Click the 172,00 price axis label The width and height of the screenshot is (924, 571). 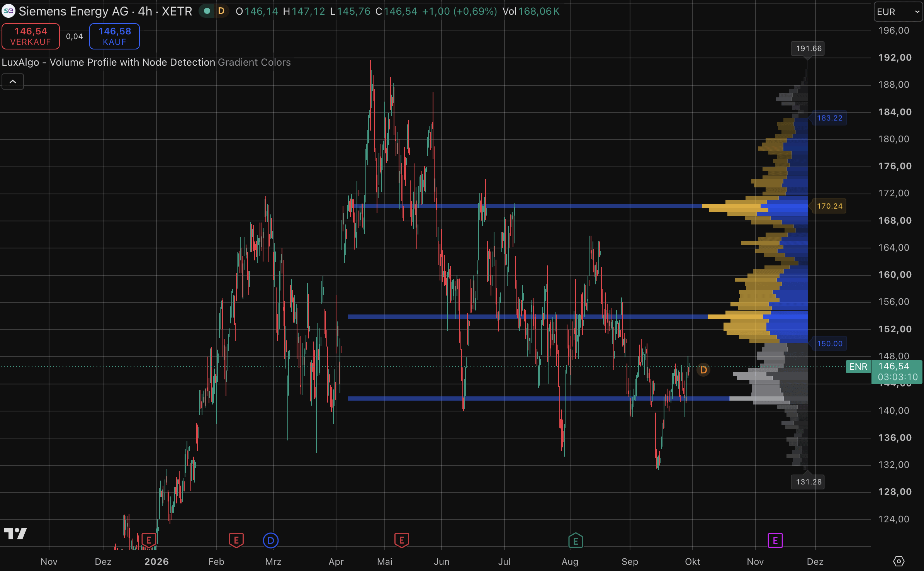[x=894, y=193]
